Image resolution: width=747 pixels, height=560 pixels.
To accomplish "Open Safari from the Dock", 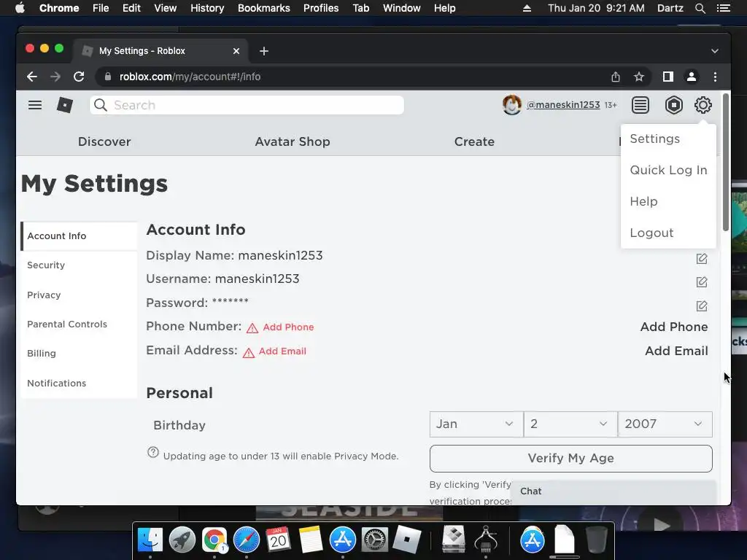I will coord(247,540).
